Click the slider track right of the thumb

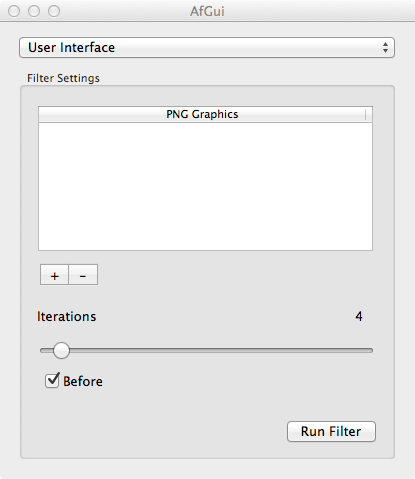[x=221, y=350]
